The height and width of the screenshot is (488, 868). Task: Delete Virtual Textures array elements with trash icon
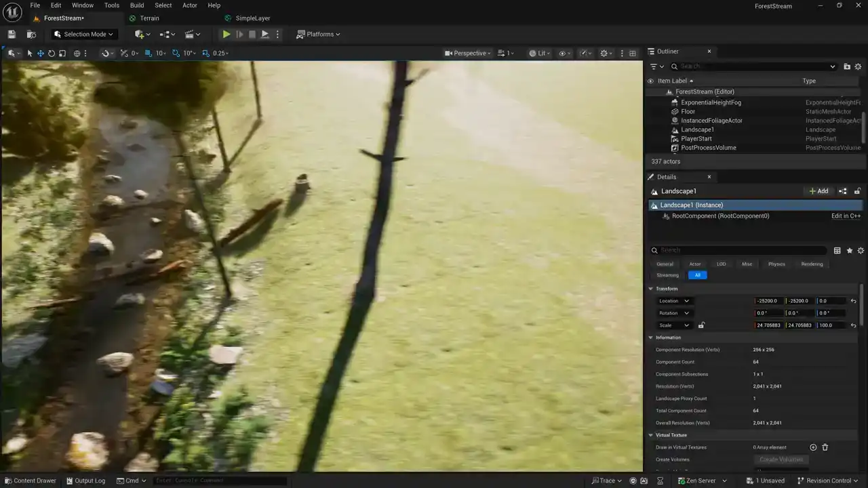pos(825,447)
